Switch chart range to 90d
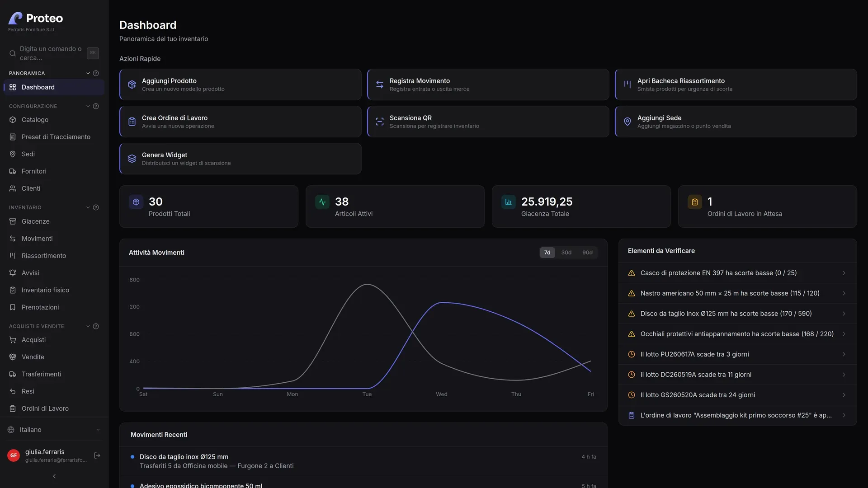The height and width of the screenshot is (488, 868). point(587,253)
